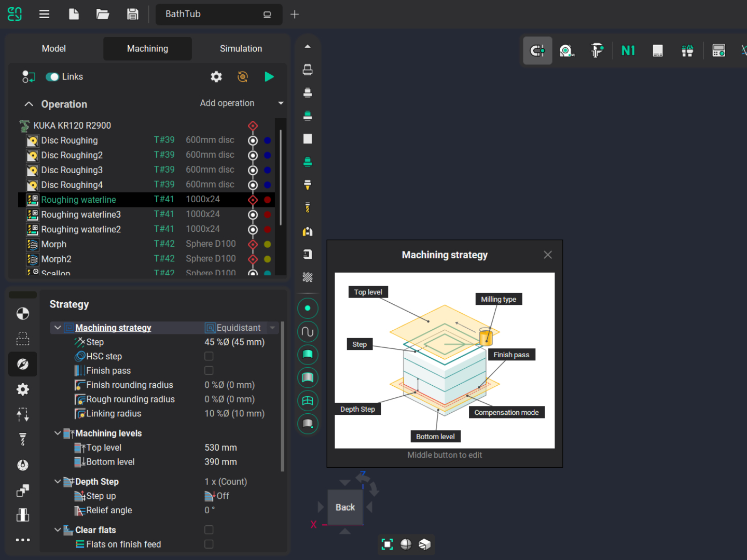
Task: Open settings gear in Machining panel
Action: click(x=216, y=77)
